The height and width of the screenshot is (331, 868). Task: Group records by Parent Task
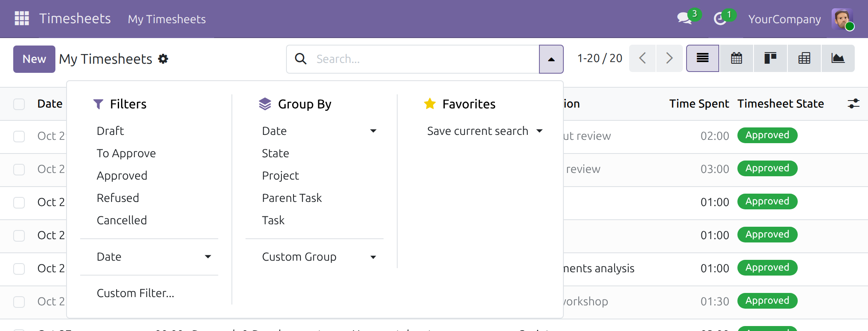292,198
